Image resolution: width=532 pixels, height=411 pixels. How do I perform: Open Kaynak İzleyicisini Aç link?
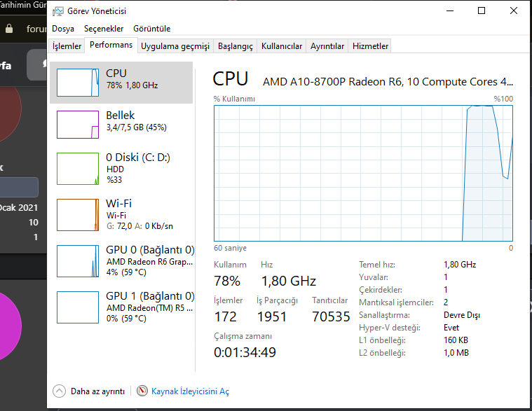[x=190, y=391]
